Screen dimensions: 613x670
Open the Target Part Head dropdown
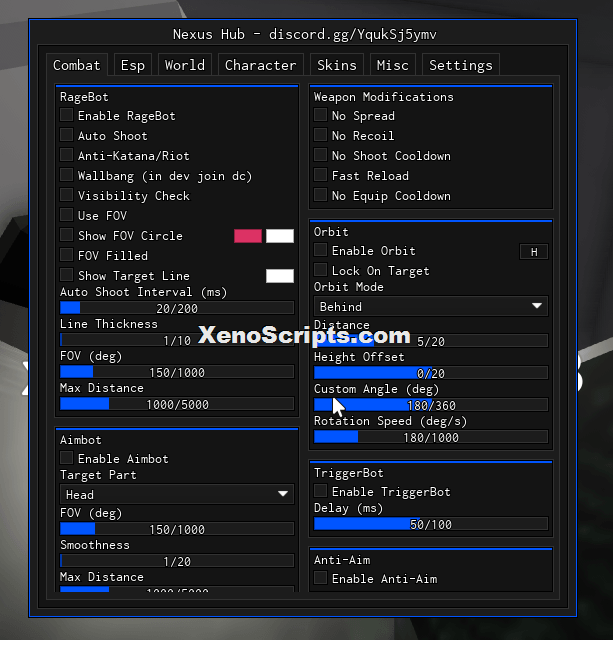coord(177,494)
